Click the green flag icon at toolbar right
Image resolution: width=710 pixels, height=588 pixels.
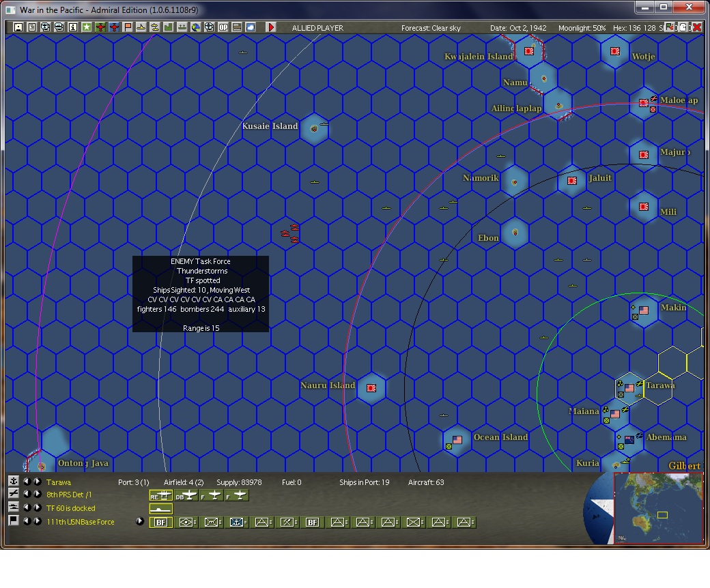[670, 27]
